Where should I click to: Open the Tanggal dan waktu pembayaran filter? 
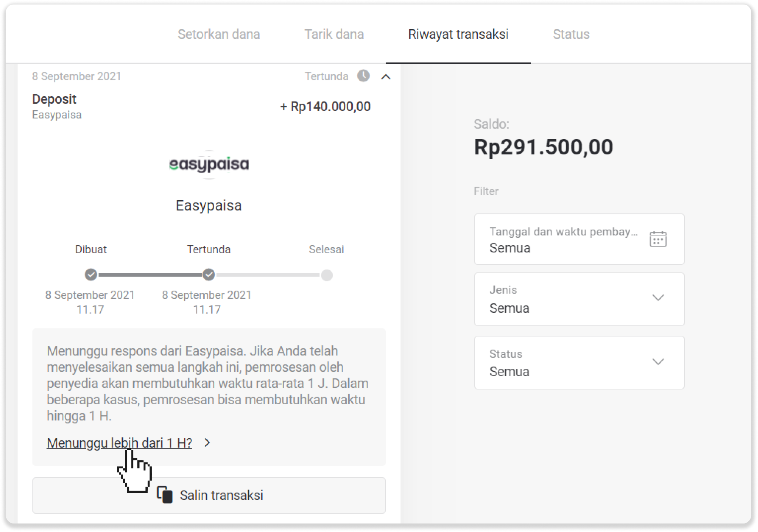click(x=579, y=239)
